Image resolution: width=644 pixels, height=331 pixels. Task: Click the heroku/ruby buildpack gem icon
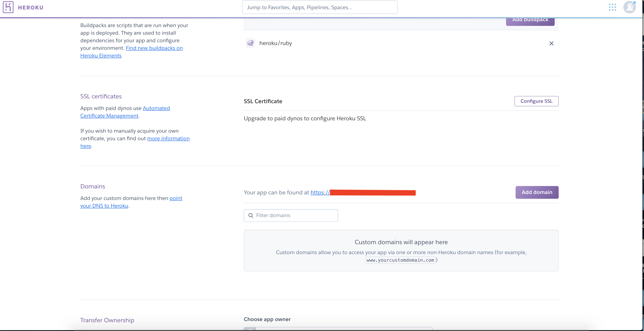250,43
